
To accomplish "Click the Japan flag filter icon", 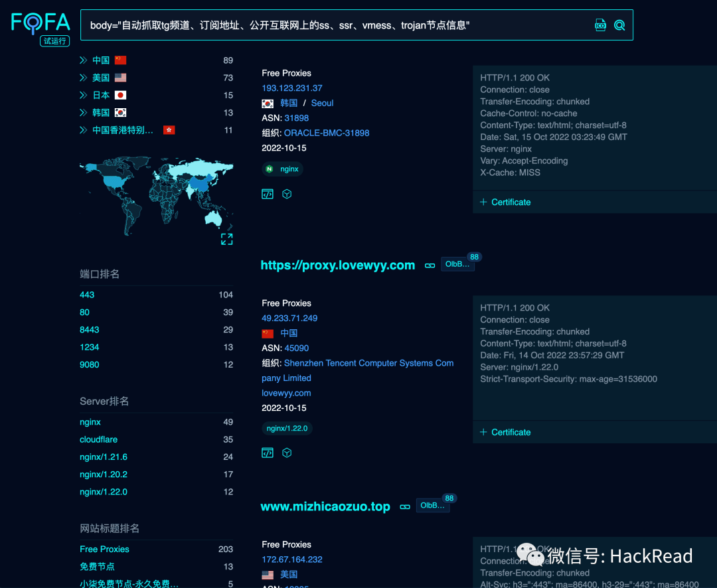I will (x=120, y=95).
